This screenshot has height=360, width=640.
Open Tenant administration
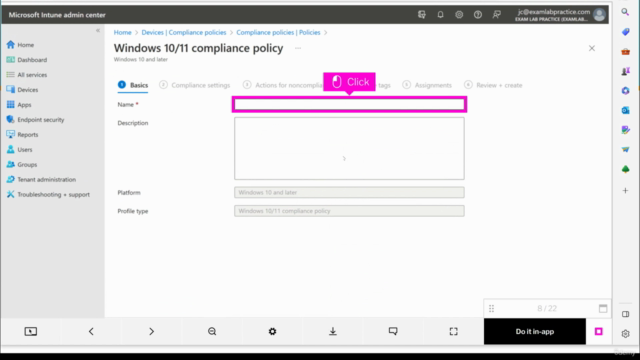pos(41,180)
